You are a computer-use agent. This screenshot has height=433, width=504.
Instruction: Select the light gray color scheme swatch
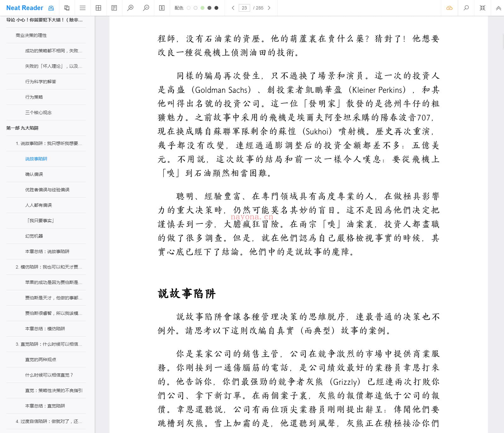pos(196,8)
